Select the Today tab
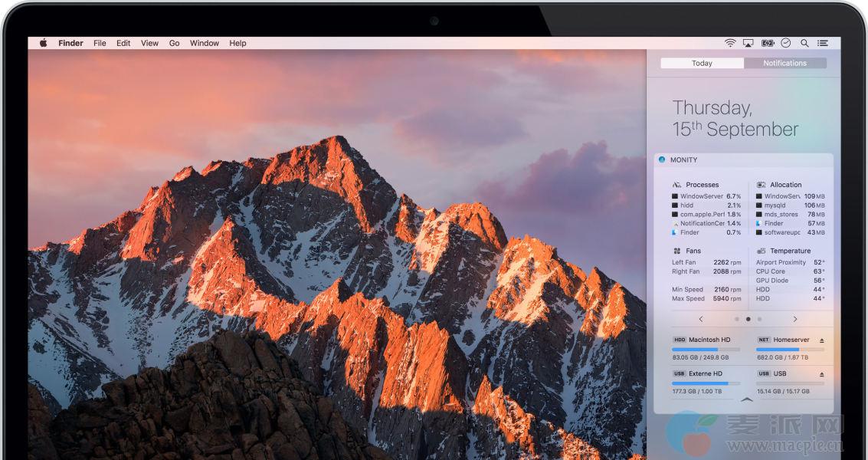The width and height of the screenshot is (868, 460). 702,63
